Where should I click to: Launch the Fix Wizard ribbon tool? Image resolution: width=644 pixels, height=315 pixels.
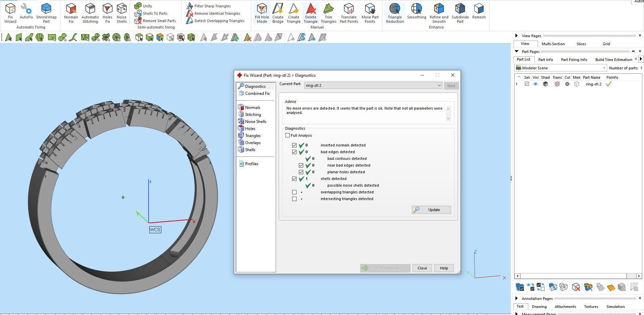(10, 13)
